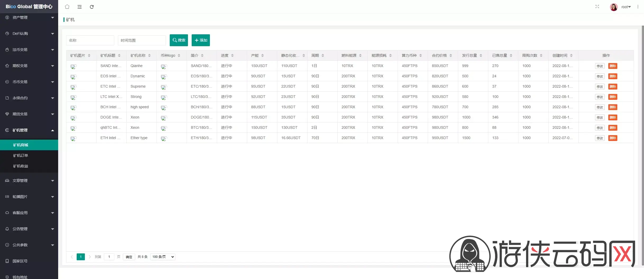Click the home icon in top bar

click(67, 7)
